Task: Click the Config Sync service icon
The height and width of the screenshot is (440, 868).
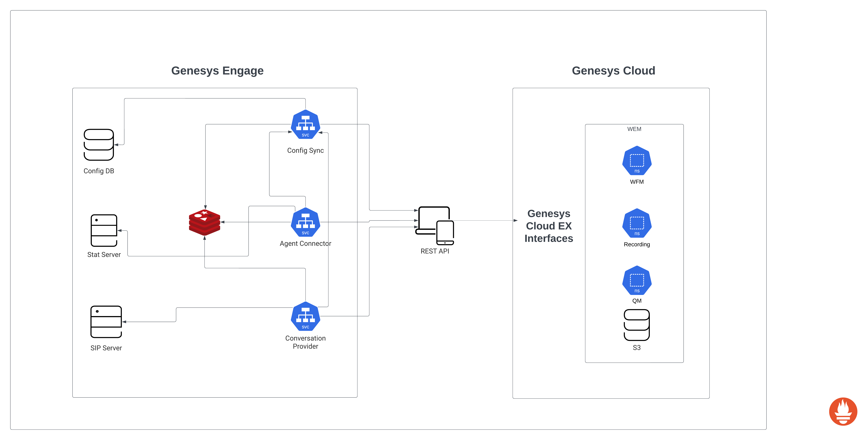Action: (305, 124)
